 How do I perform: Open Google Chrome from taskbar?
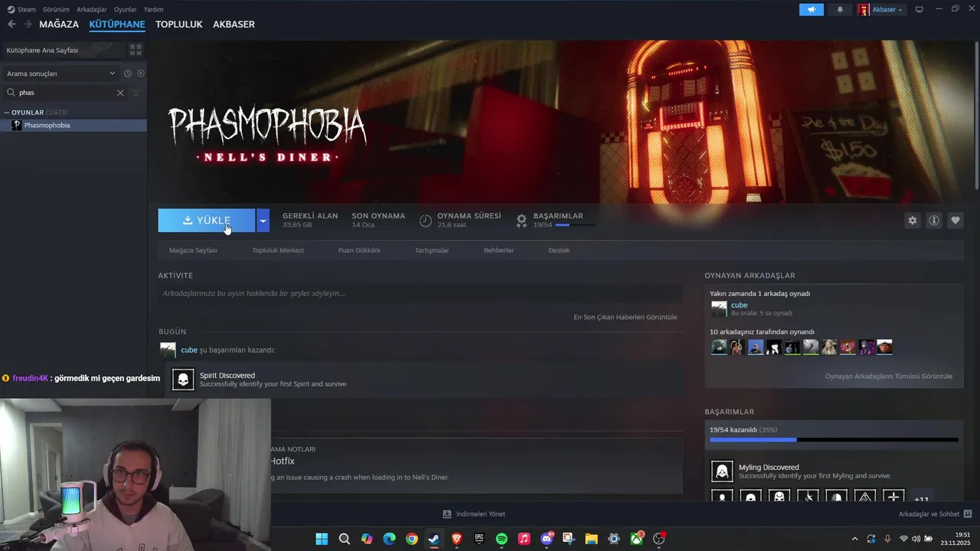412,539
